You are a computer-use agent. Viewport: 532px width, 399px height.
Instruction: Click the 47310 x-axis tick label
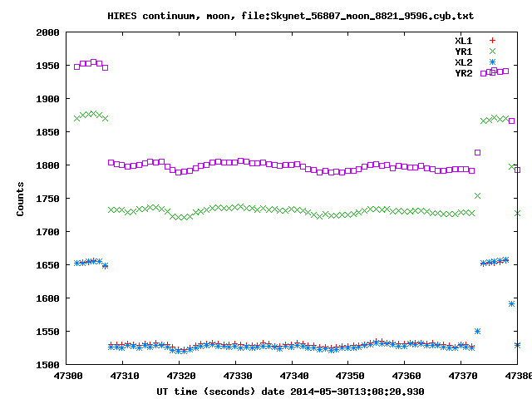[125, 376]
